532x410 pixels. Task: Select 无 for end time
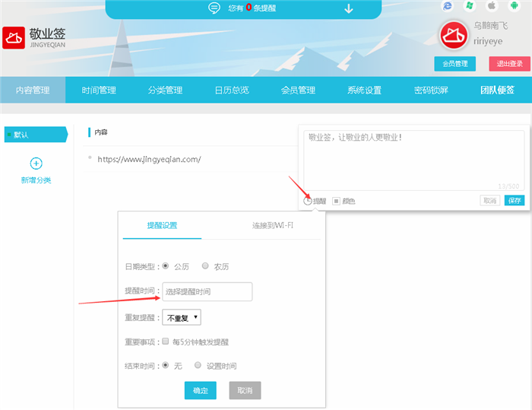coord(165,365)
